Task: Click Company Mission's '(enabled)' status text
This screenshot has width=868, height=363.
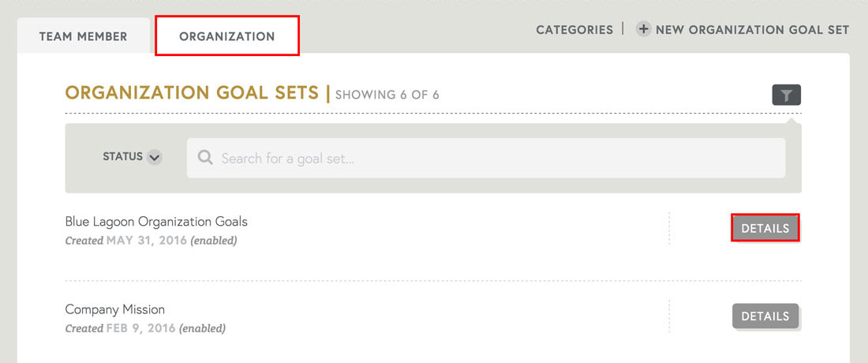Action: tap(202, 328)
